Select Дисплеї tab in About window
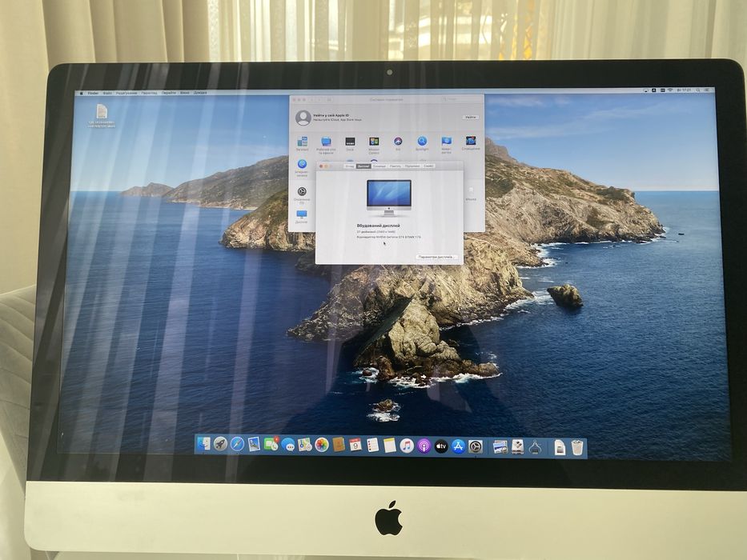Image resolution: width=747 pixels, height=560 pixels. pyautogui.click(x=363, y=166)
